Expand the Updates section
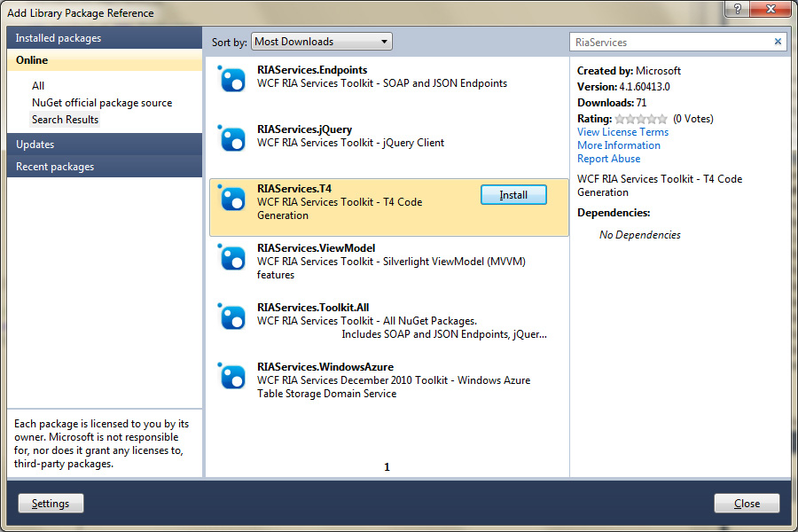 coord(105,144)
